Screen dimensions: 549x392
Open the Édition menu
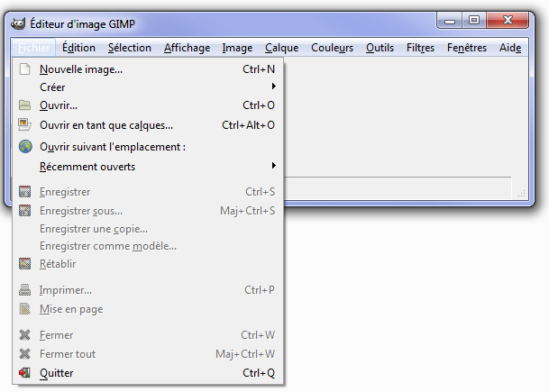pyautogui.click(x=78, y=48)
